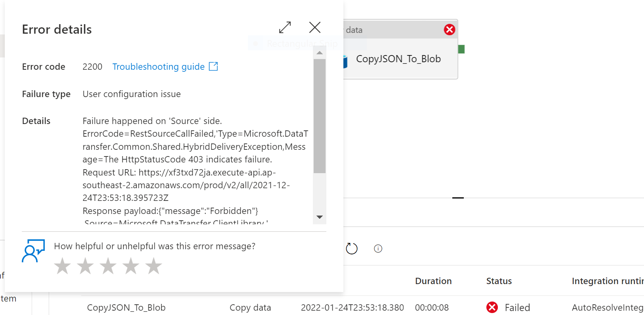Image resolution: width=644 pixels, height=315 pixels.
Task: Click the Copy data type cell
Action: (x=250, y=307)
